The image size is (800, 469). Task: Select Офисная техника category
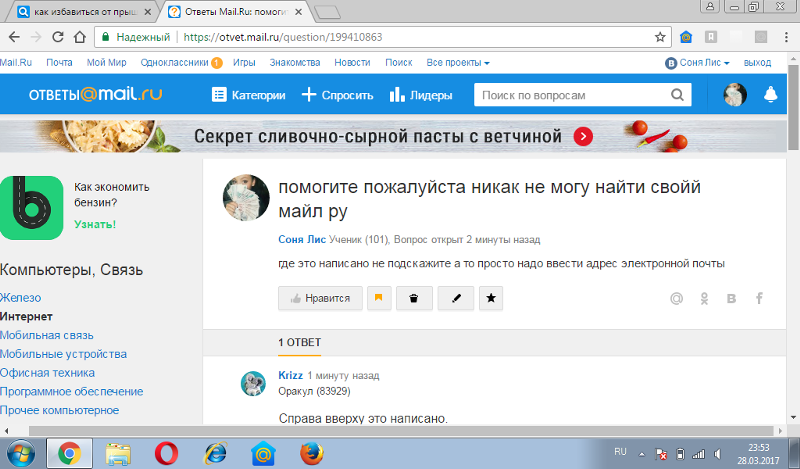tap(47, 373)
